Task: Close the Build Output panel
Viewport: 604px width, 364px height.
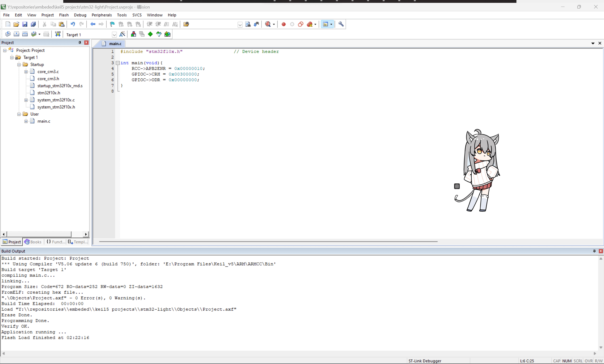Action: (600, 251)
